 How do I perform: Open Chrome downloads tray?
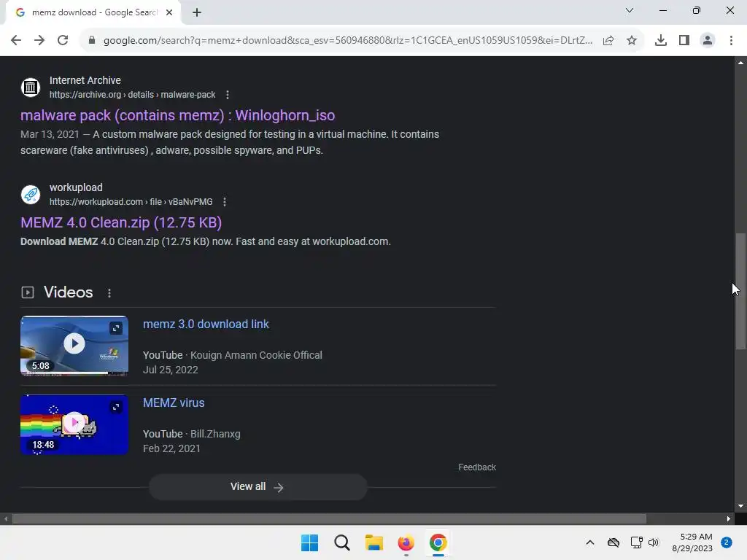pos(660,41)
